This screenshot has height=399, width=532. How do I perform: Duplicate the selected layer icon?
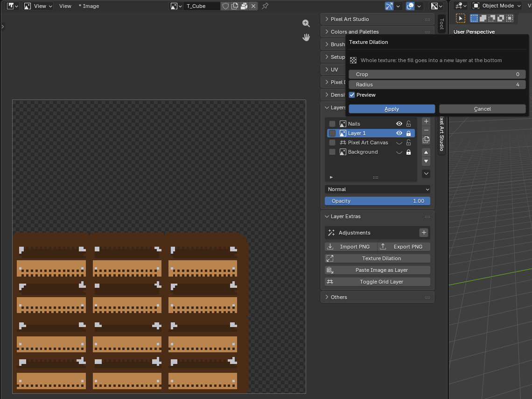[x=426, y=140]
